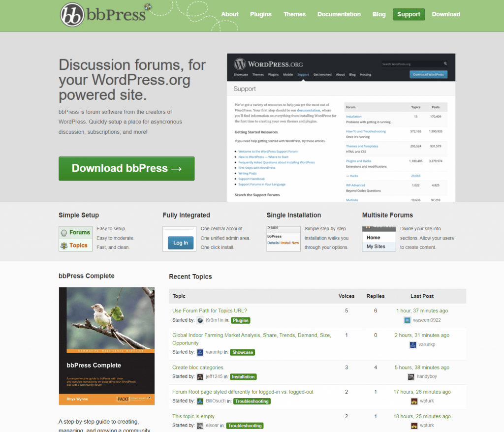The height and width of the screenshot is (432, 504).
Task: Click the Recent Topics heading
Action: coord(190,277)
